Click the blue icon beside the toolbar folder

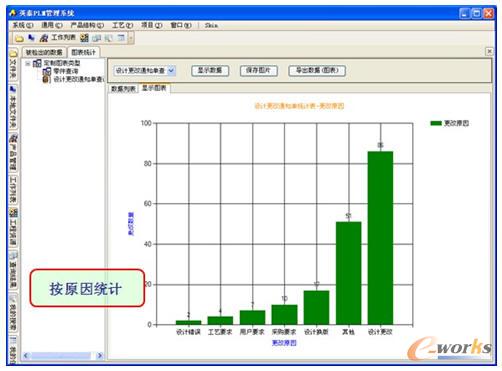pos(31,38)
